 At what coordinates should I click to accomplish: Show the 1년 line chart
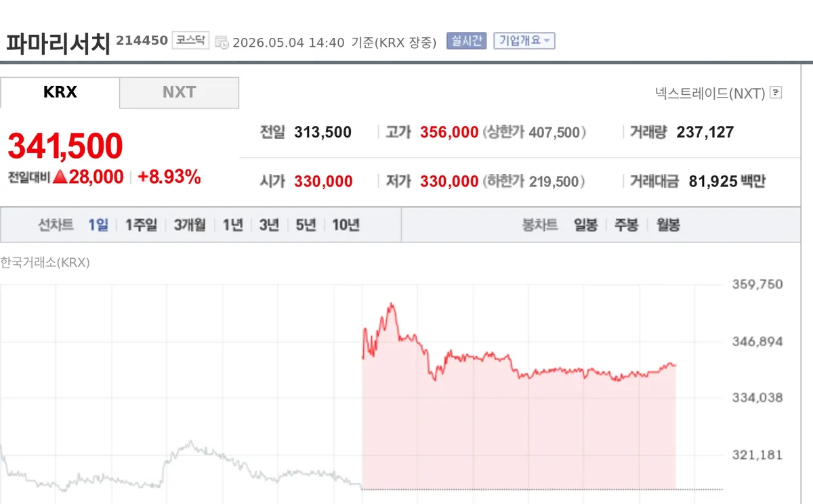click(232, 225)
